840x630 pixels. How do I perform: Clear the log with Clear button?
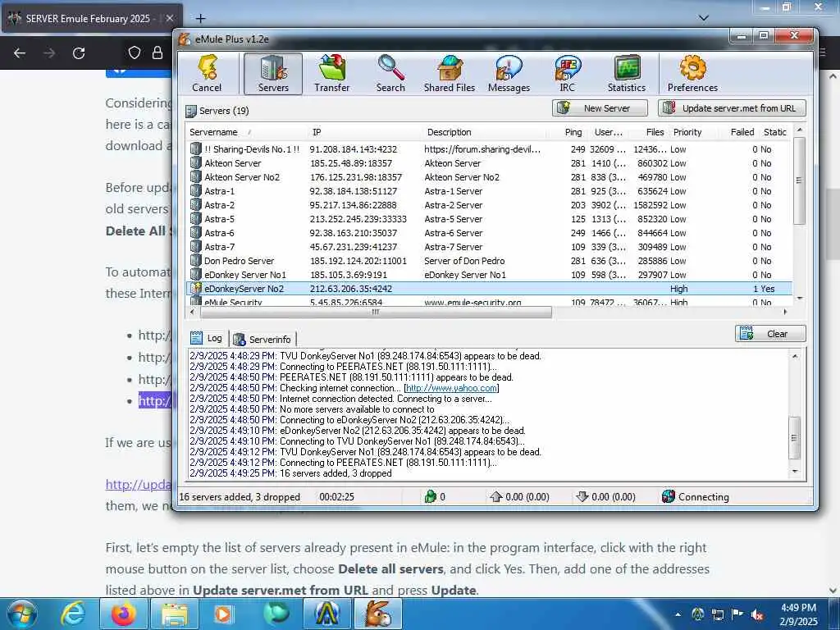[770, 334]
